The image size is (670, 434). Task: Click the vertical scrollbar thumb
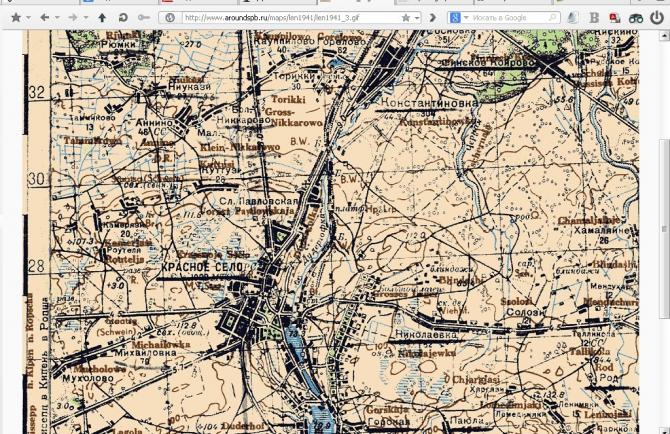665,229
